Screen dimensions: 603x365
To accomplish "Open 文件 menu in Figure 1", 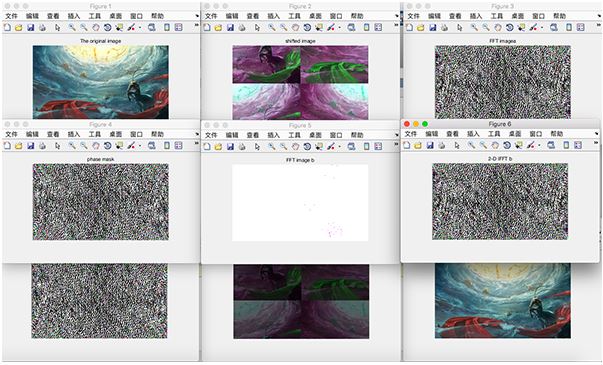I will 12,16.
